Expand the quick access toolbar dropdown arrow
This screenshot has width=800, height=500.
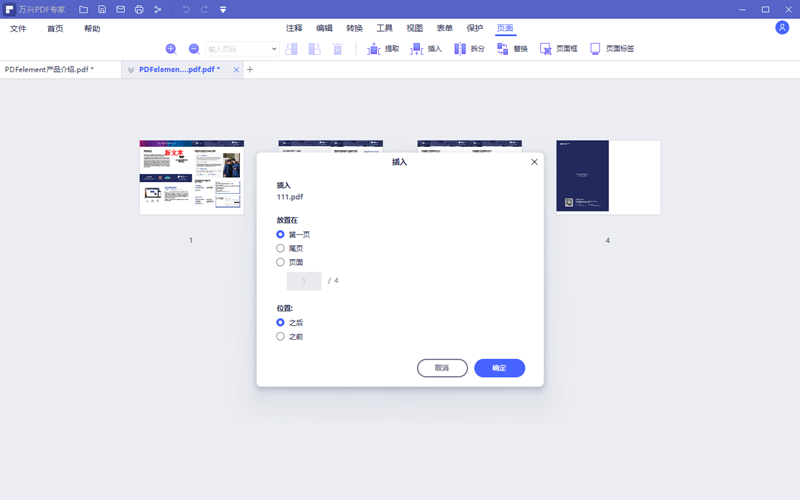click(x=222, y=9)
